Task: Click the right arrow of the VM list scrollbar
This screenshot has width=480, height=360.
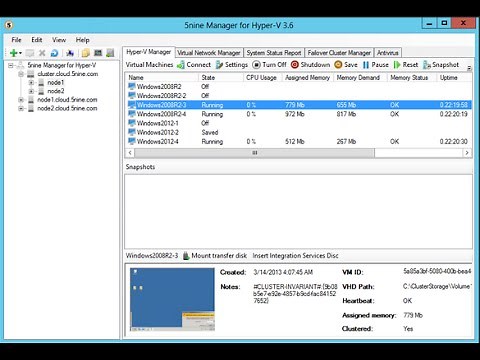Action: [467, 153]
